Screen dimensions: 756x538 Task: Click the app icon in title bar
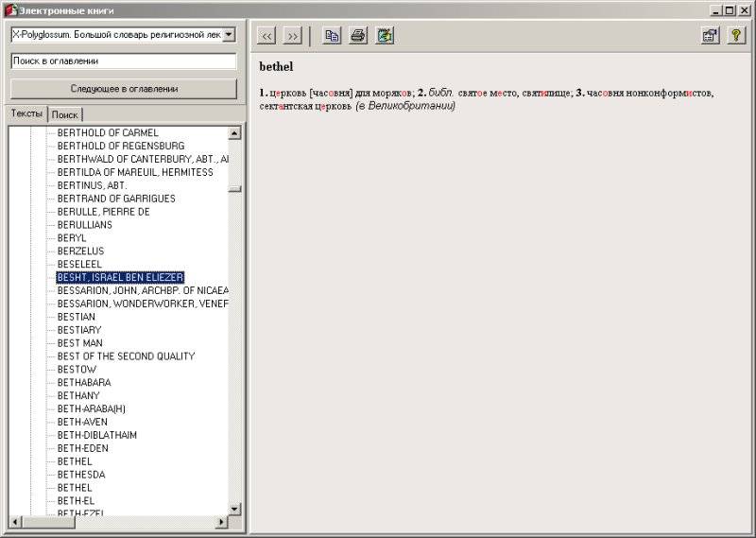tap(10, 10)
